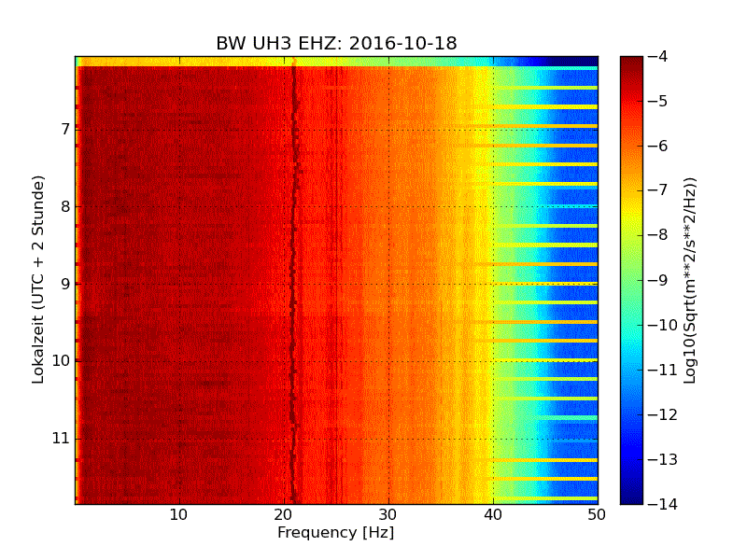This screenshot has width=747, height=560.
Task: Click the colorbar tick label '−11'
Action: point(662,370)
